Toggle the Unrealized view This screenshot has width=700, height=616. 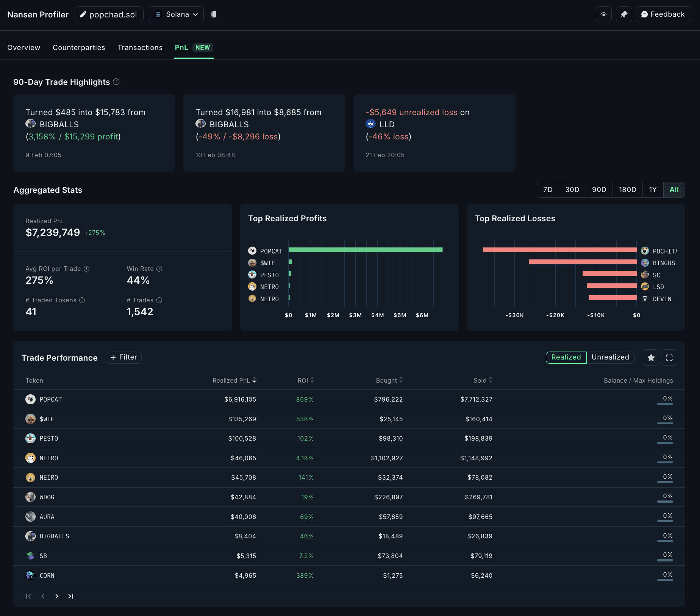(x=610, y=357)
